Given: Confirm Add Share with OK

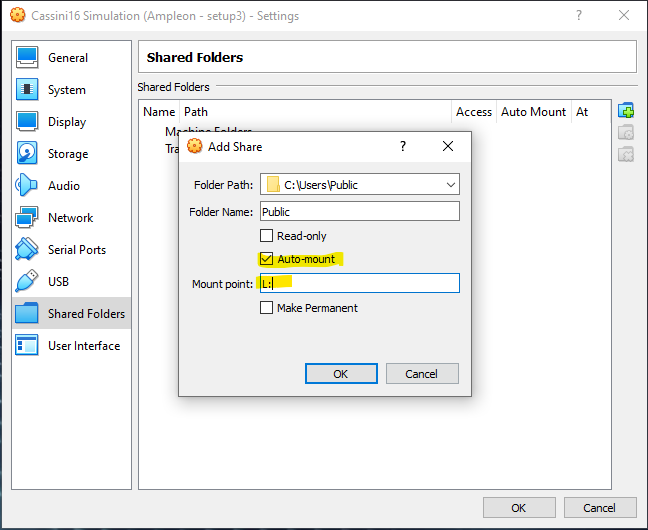Looking at the screenshot, I should tap(341, 374).
